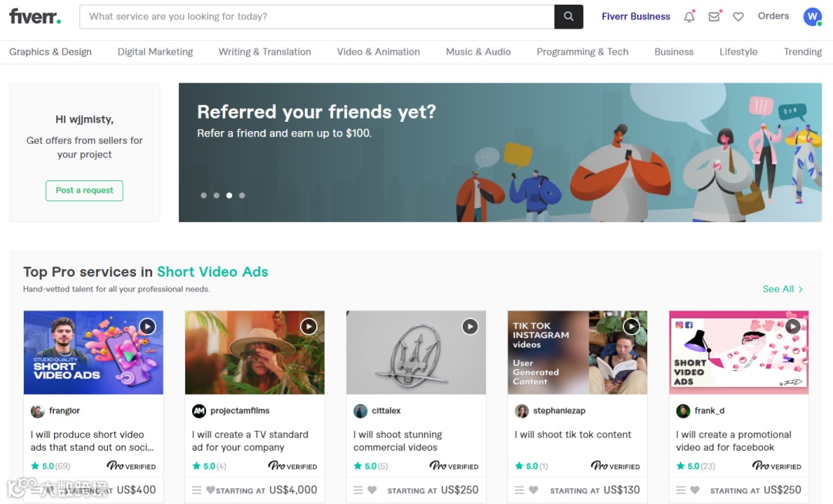Image resolution: width=833 pixels, height=504 pixels.
Task: Open Short Video Ads heading link
Action: coord(213,271)
